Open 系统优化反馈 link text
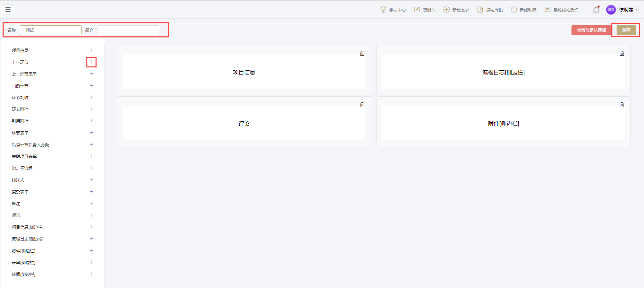Screen dimensions: 644x288 tap(566, 10)
